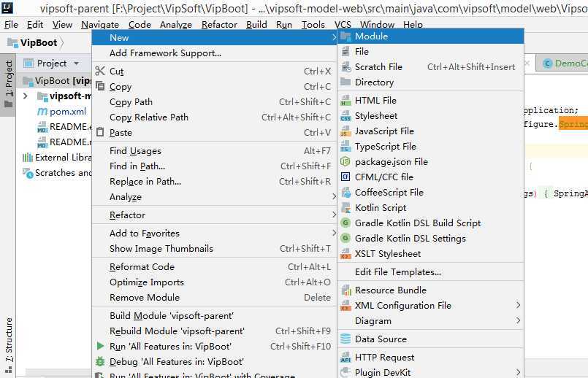Click the XSLT Stylesheet icon
The height and width of the screenshot is (378, 588).
pyautogui.click(x=345, y=254)
